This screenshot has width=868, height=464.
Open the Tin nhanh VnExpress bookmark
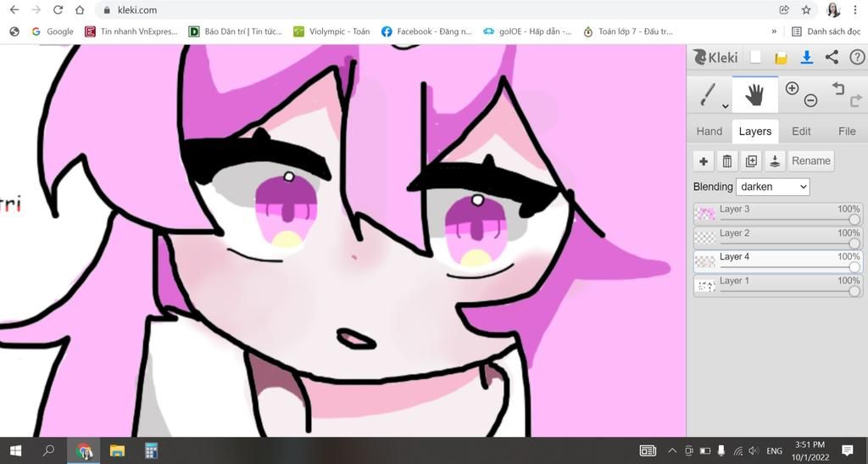point(131,31)
